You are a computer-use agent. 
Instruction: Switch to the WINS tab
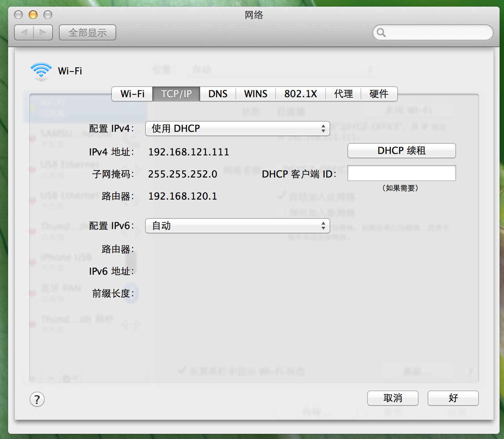tap(256, 94)
